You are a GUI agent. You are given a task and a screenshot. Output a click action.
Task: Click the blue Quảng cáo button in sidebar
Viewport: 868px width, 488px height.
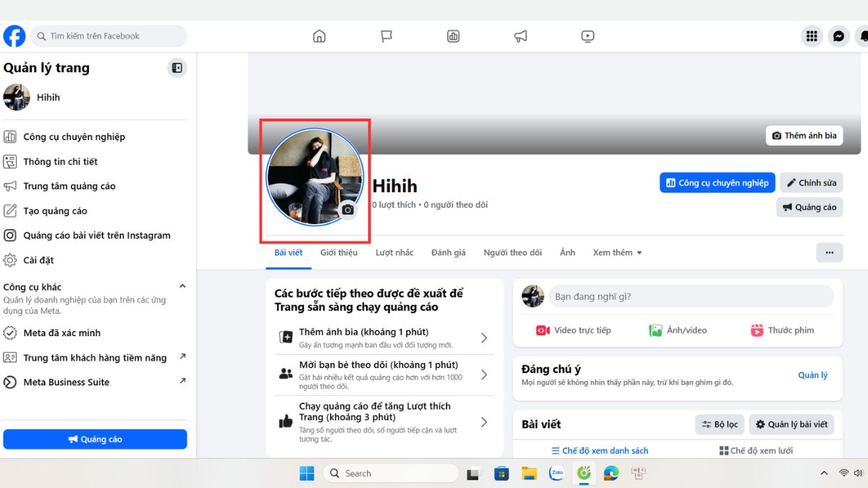pyautogui.click(x=95, y=439)
